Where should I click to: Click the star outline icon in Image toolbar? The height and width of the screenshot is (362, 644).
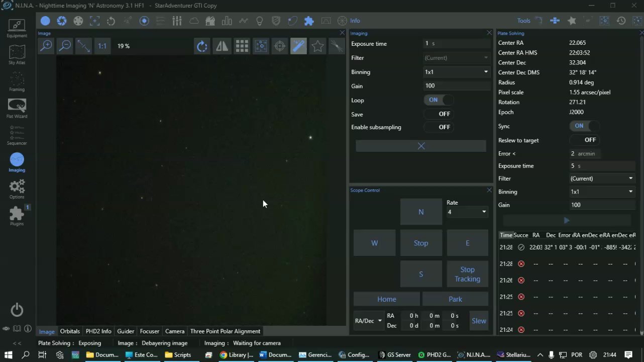point(317,46)
